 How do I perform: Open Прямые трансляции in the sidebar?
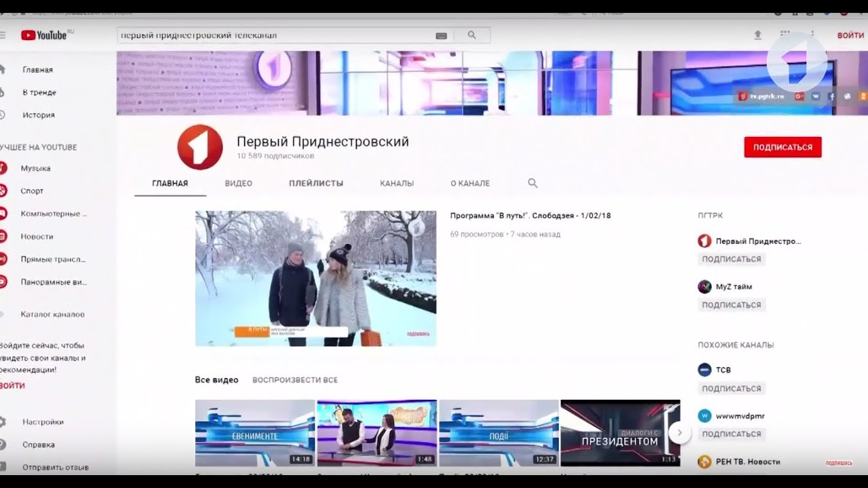[x=52, y=259]
